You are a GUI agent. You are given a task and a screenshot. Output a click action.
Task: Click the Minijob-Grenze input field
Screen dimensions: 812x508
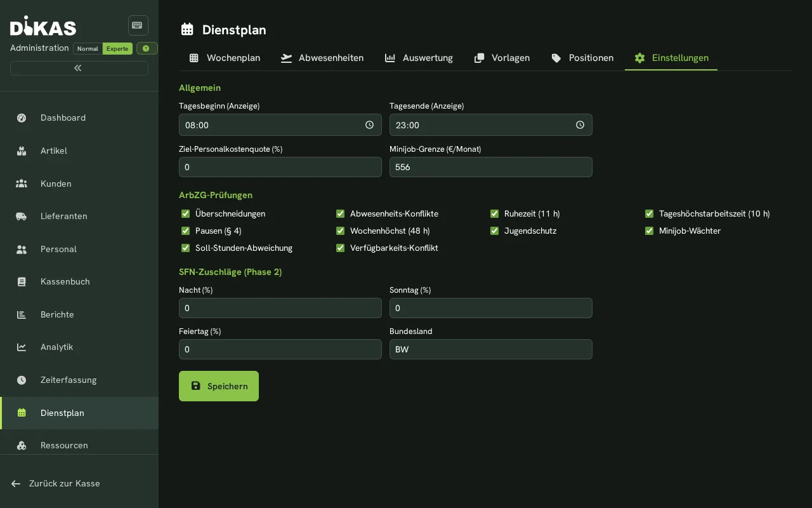click(x=491, y=167)
